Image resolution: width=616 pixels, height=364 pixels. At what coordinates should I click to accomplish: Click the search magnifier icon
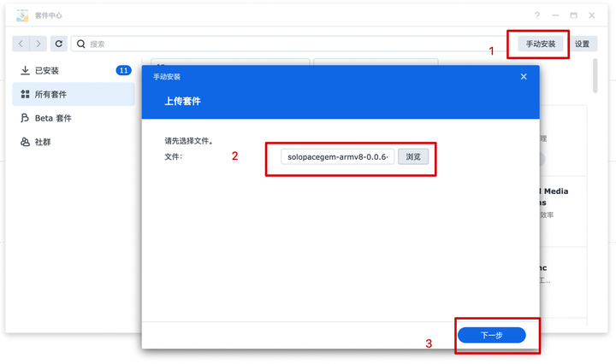[81, 44]
